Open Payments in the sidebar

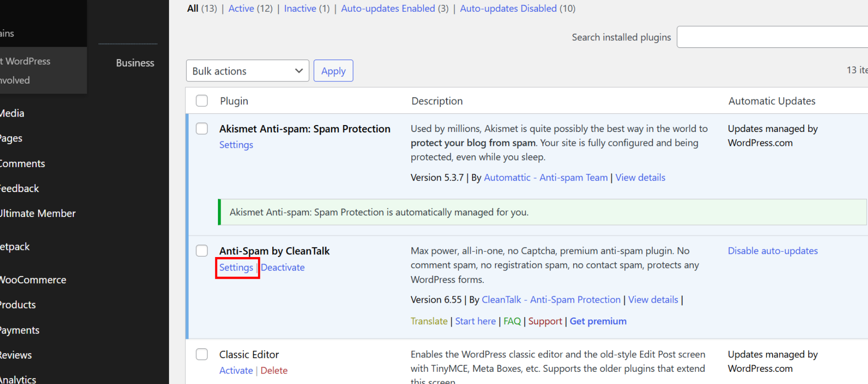tap(20, 330)
